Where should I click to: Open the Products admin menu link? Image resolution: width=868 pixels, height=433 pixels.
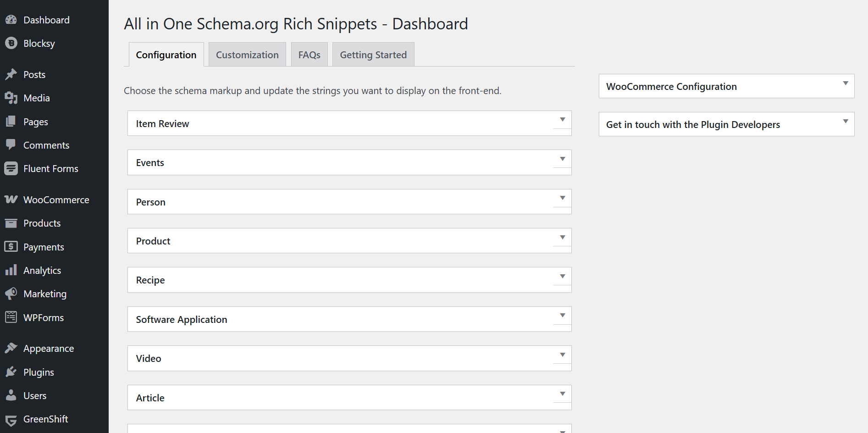pyautogui.click(x=42, y=223)
